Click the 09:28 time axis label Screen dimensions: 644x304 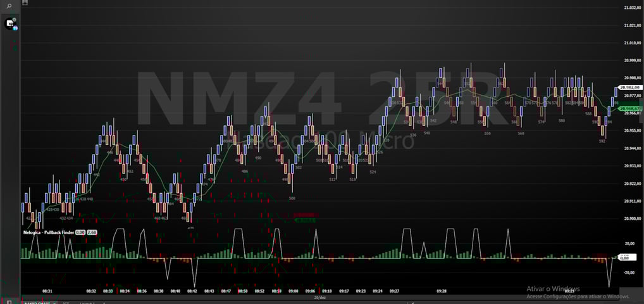(442, 291)
